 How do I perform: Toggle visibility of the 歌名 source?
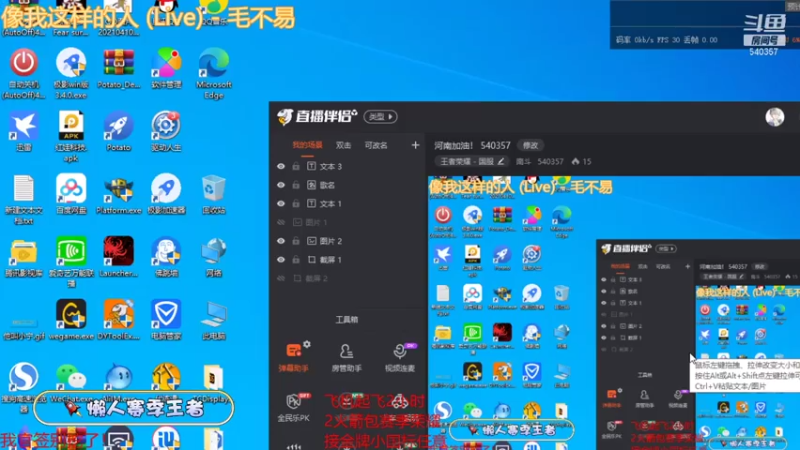pos(281,185)
